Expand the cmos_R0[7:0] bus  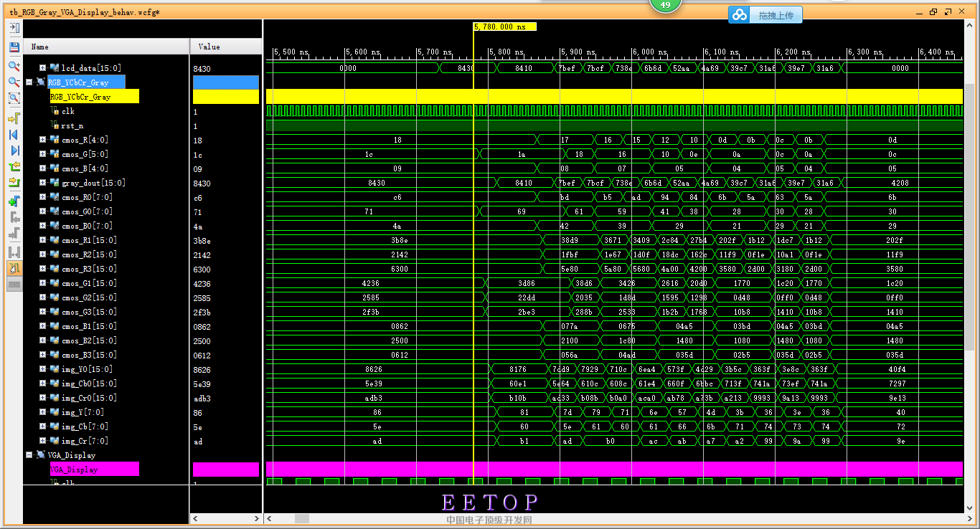pyautogui.click(x=42, y=197)
